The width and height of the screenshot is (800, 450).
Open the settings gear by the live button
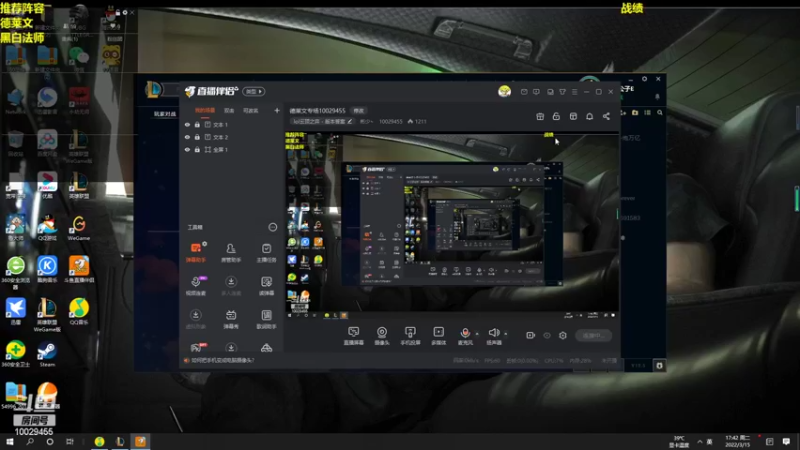click(x=563, y=335)
